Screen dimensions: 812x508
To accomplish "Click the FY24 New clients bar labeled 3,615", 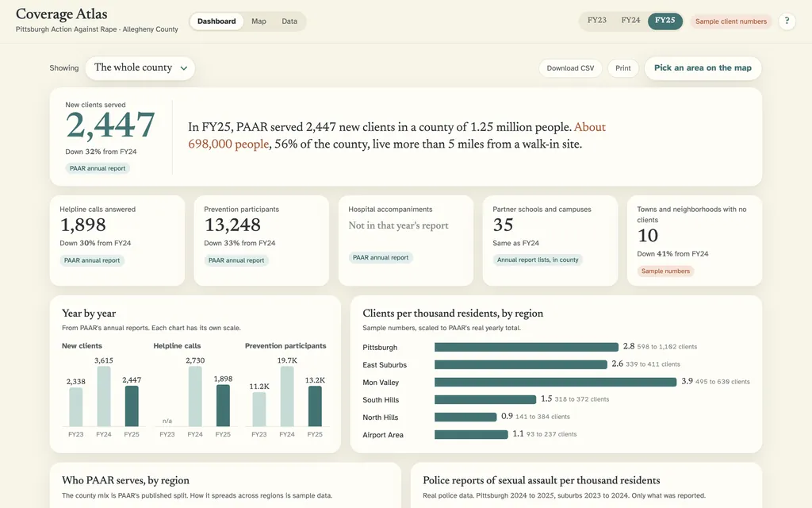I will pyautogui.click(x=104, y=397).
